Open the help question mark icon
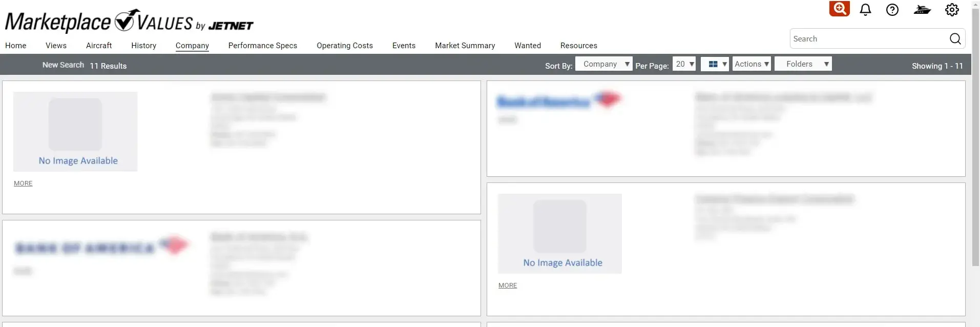980x327 pixels. 892,10
